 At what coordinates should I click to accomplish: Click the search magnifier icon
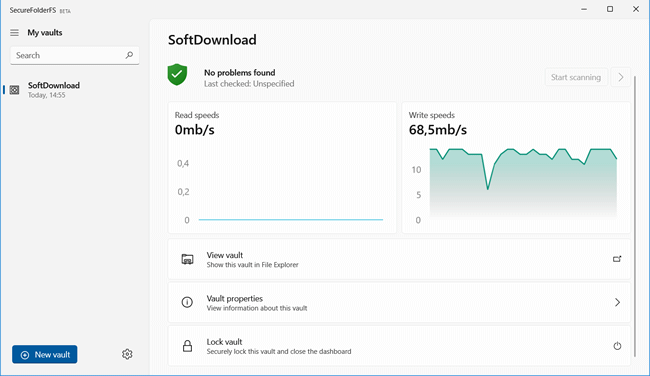click(x=129, y=55)
